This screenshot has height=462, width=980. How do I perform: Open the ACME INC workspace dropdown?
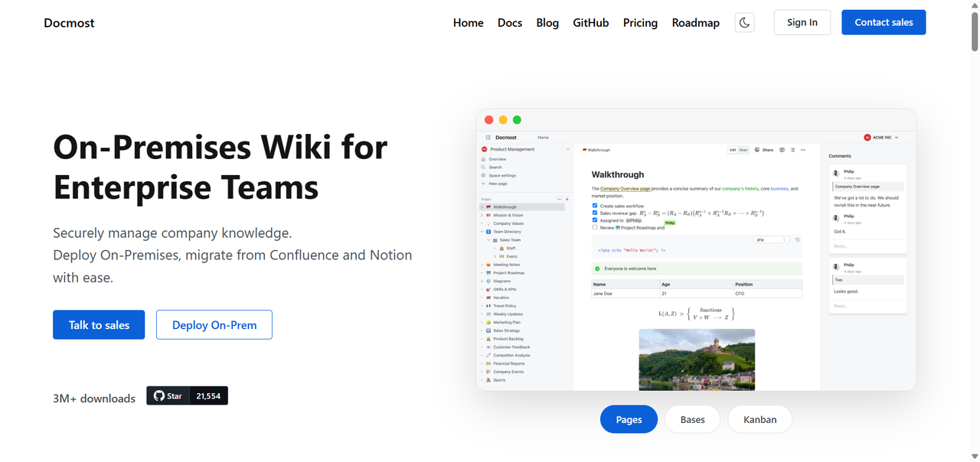click(880, 138)
